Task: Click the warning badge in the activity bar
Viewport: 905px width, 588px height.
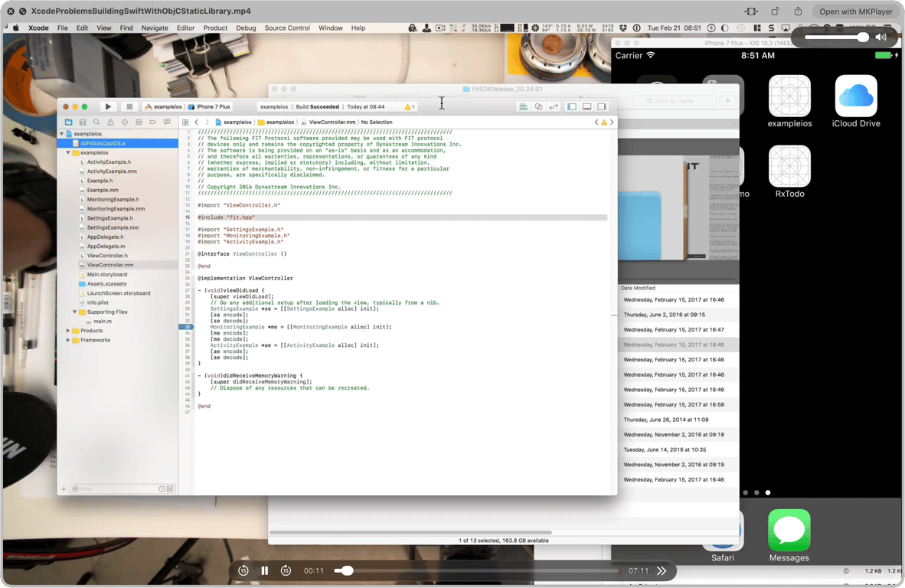Action: pos(410,106)
